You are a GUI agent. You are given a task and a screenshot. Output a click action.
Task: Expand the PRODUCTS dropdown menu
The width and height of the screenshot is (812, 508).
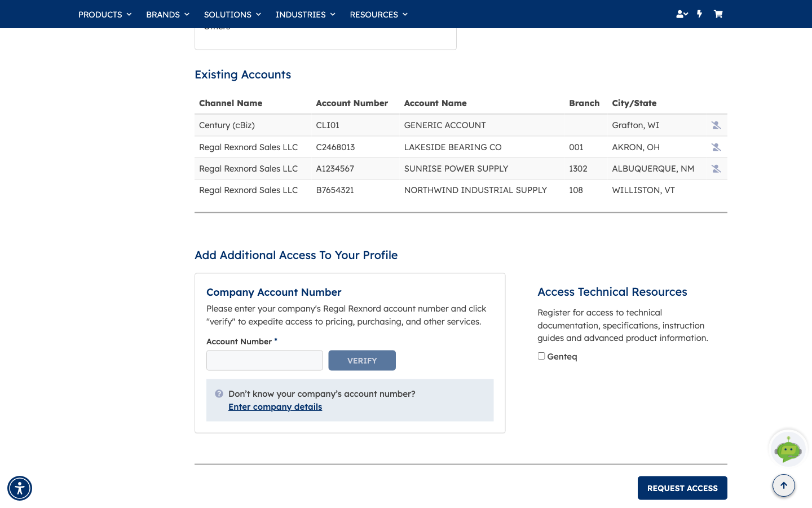point(105,14)
